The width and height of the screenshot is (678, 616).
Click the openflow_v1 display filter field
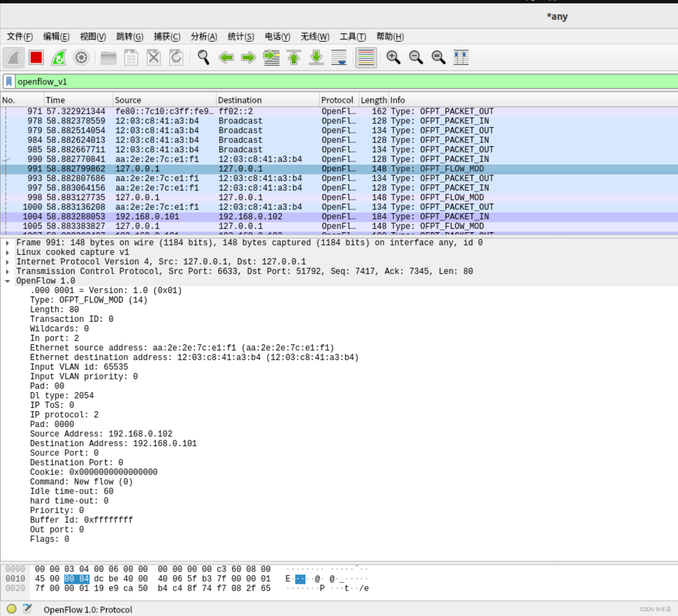346,82
